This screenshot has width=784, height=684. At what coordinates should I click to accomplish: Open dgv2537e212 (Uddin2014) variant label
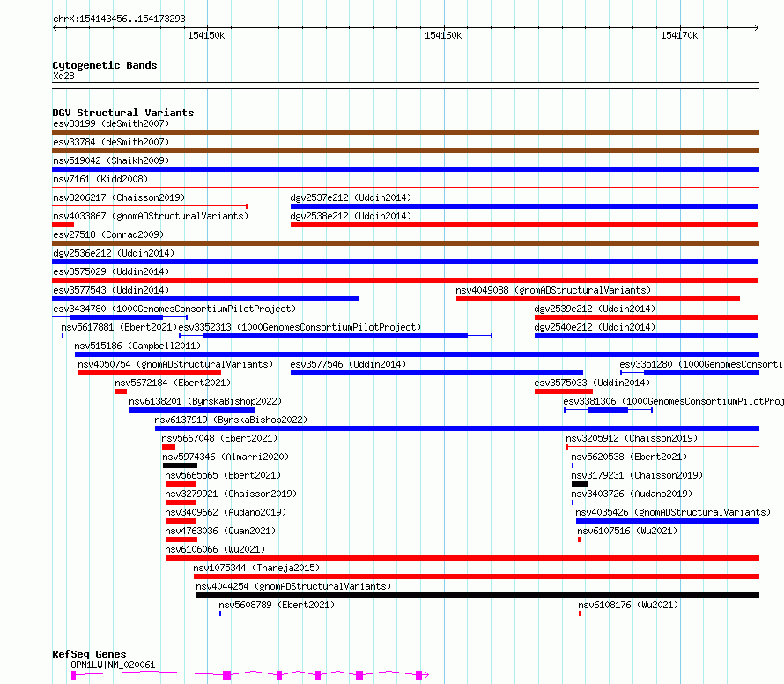[351, 197]
